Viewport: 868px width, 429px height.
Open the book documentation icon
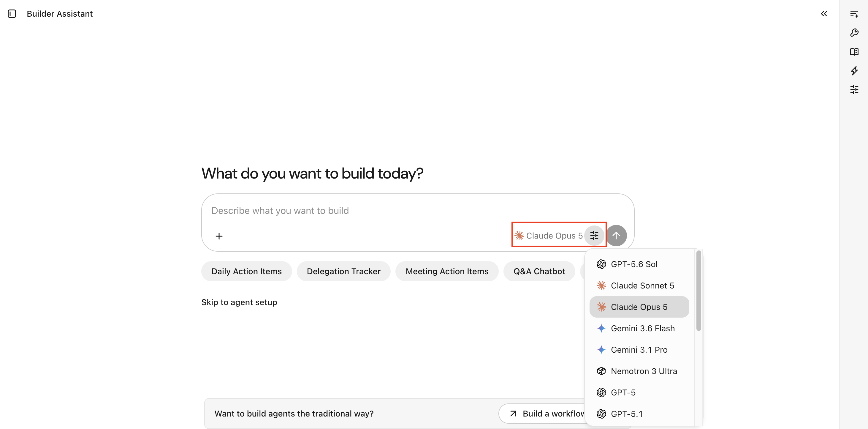(854, 52)
